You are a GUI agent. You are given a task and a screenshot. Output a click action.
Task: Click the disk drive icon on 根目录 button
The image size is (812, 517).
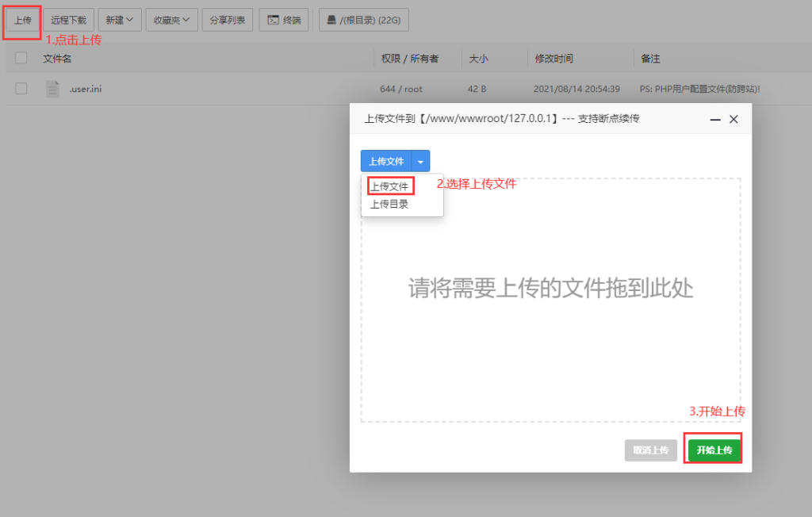[x=328, y=19]
